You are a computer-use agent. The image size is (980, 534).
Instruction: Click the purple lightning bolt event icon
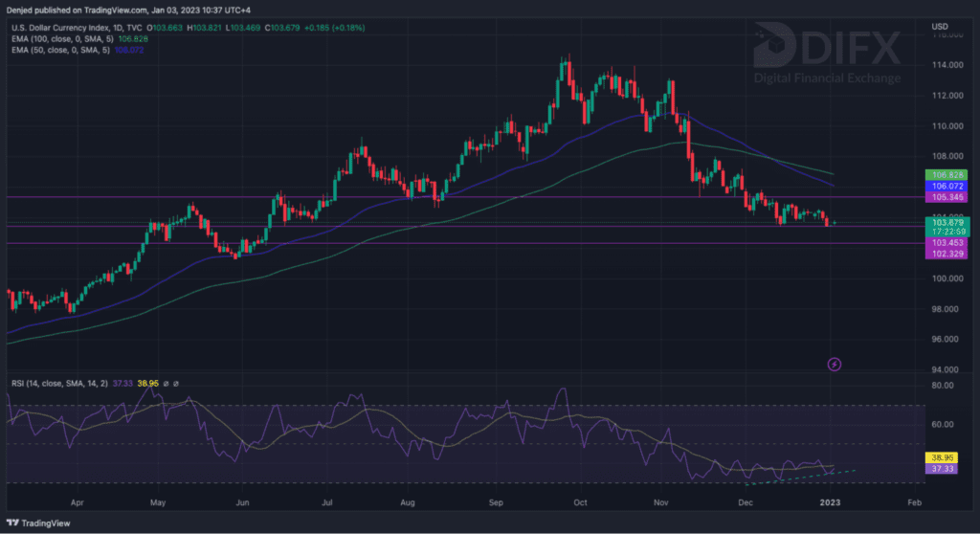pos(834,365)
